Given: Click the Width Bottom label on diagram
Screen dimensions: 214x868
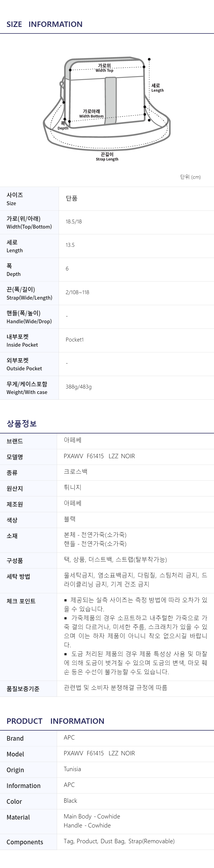Looking at the screenshot, I should tap(92, 113).
